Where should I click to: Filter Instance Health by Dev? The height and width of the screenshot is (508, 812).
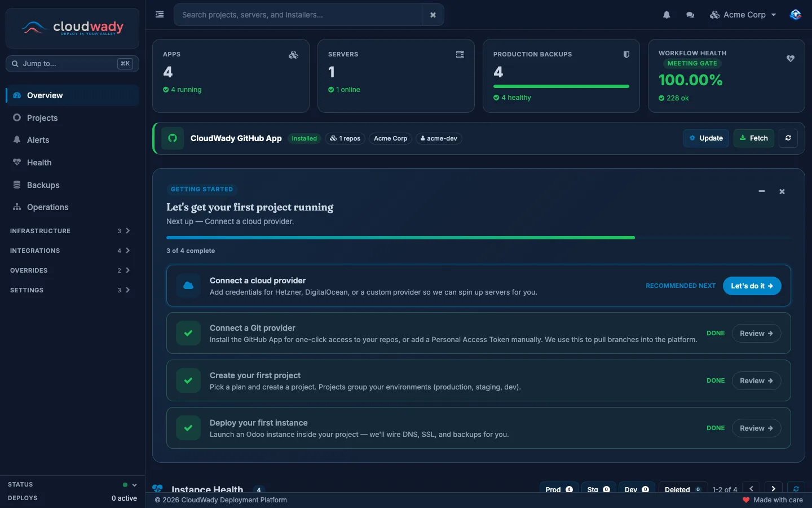(637, 489)
